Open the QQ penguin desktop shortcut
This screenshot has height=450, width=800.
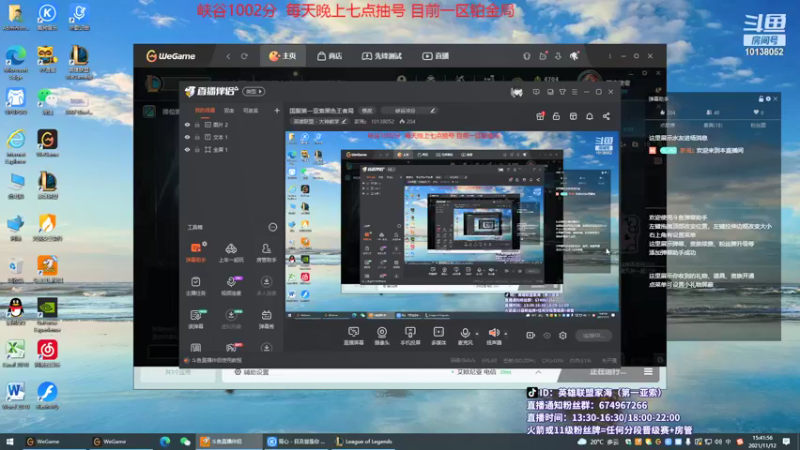point(15,312)
